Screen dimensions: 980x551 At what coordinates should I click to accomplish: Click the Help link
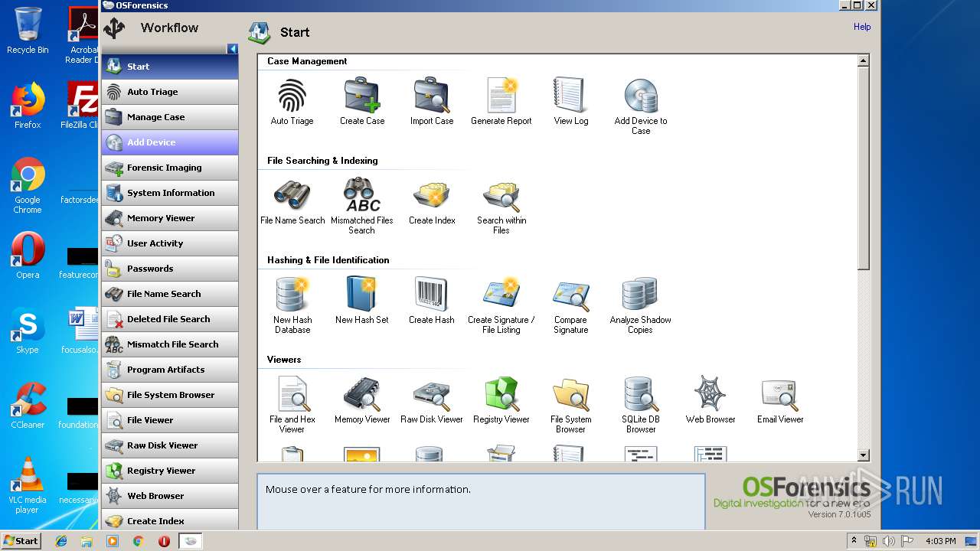pyautogui.click(x=862, y=27)
